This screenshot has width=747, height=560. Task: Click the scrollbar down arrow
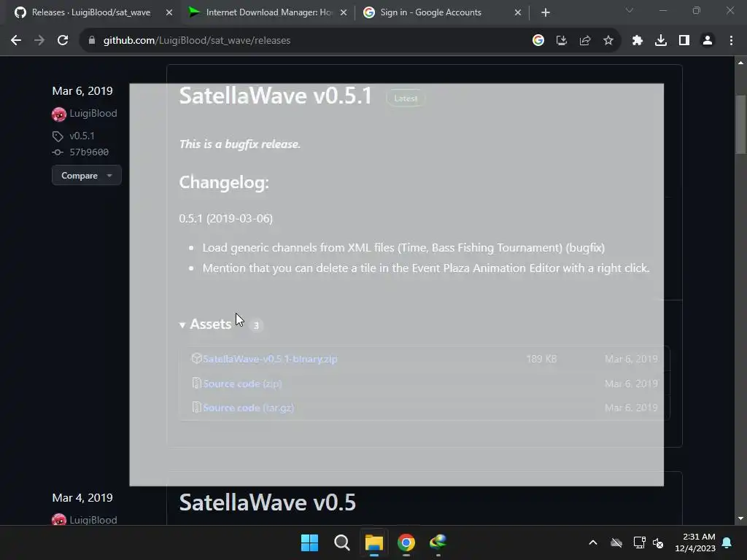740,519
